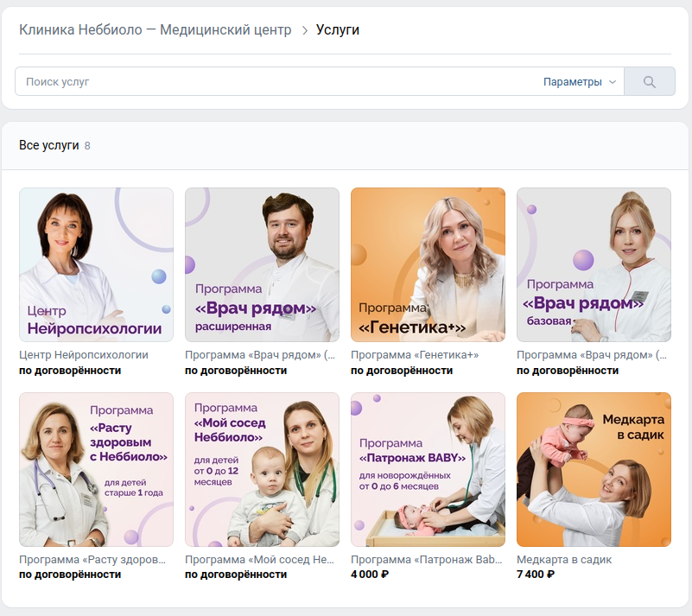
Task: Open the Медкарта в садик thumbnail
Action: click(594, 469)
